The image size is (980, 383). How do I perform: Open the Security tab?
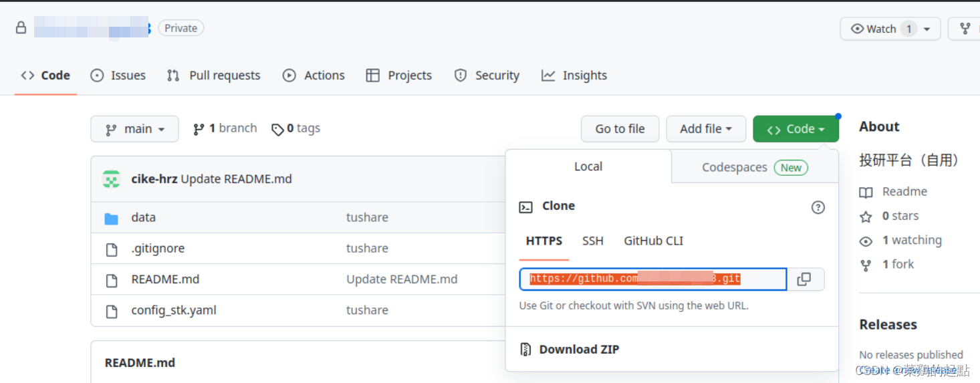(x=487, y=76)
